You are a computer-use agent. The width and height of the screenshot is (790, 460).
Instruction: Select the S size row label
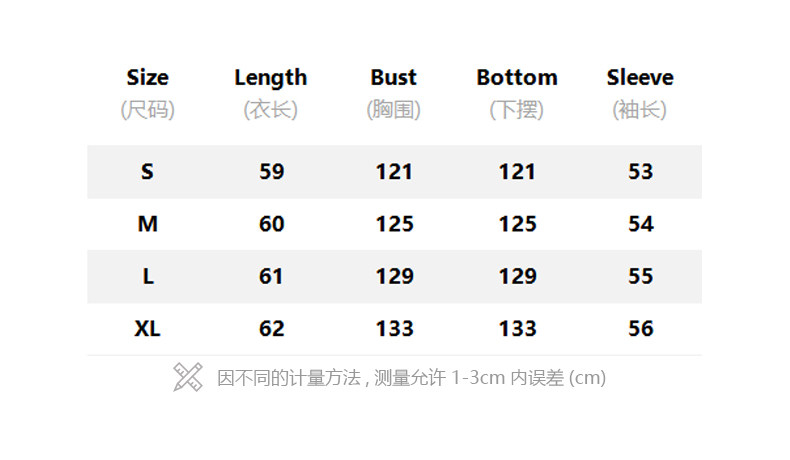[147, 172]
